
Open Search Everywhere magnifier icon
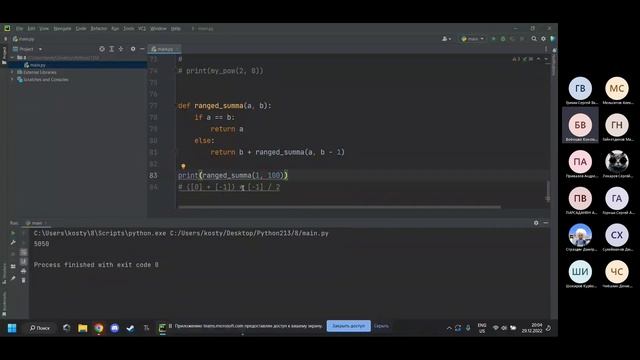tap(534, 39)
